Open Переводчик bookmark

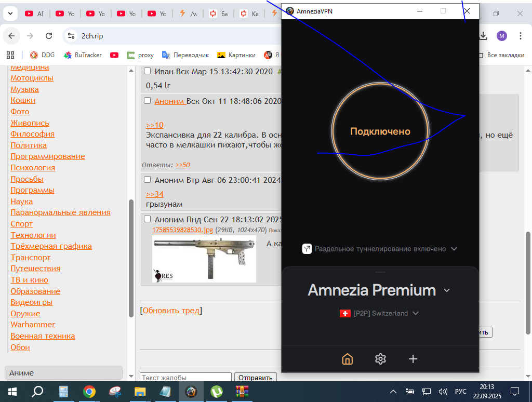tap(185, 55)
